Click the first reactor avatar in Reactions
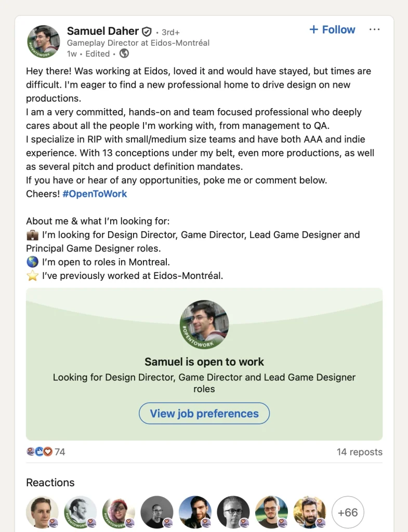408x532 pixels. point(42,512)
